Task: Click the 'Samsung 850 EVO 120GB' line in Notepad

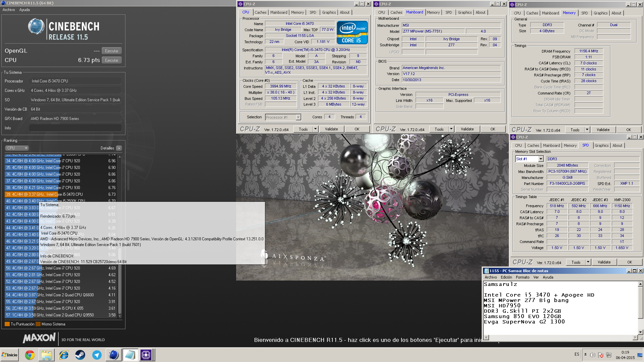Action: [x=523, y=316]
